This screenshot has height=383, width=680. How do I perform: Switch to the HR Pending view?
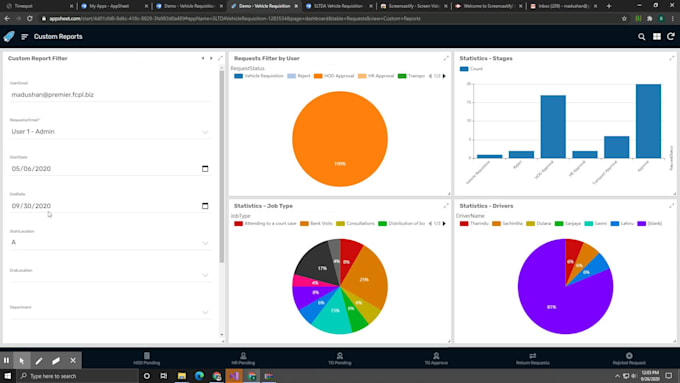click(243, 358)
